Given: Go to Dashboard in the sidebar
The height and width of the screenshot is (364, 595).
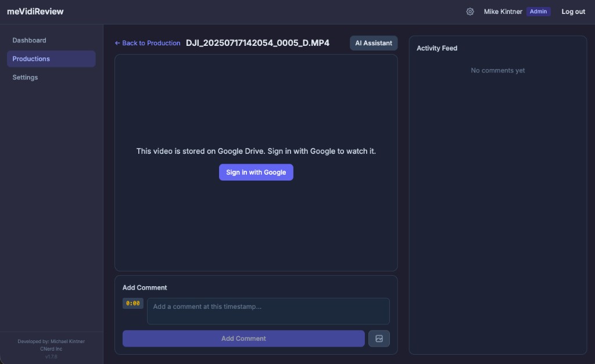Looking at the screenshot, I should tap(29, 40).
